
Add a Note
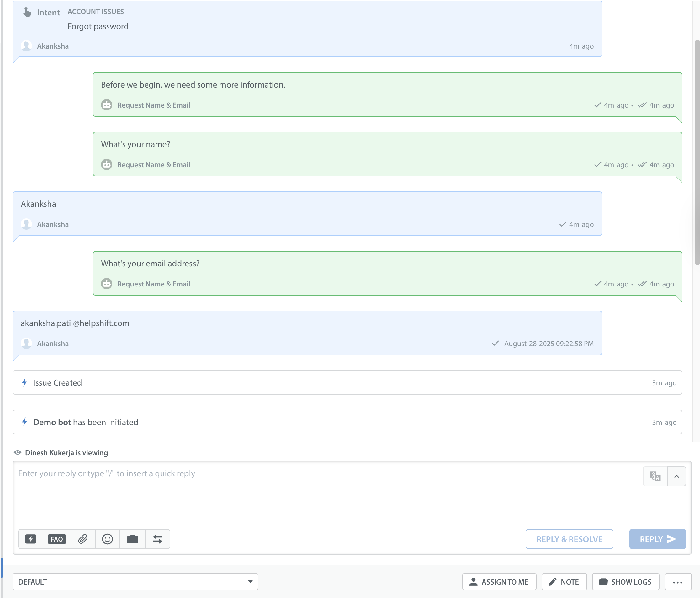[564, 581]
